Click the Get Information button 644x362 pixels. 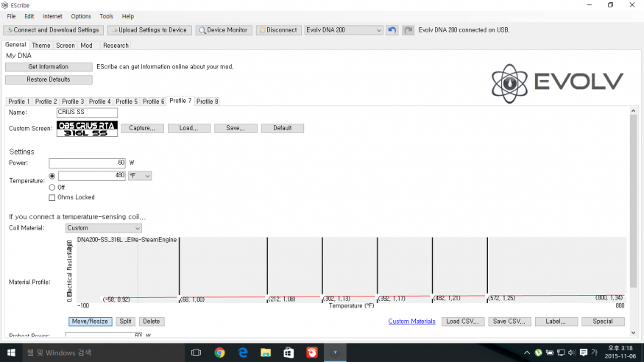coord(49,67)
